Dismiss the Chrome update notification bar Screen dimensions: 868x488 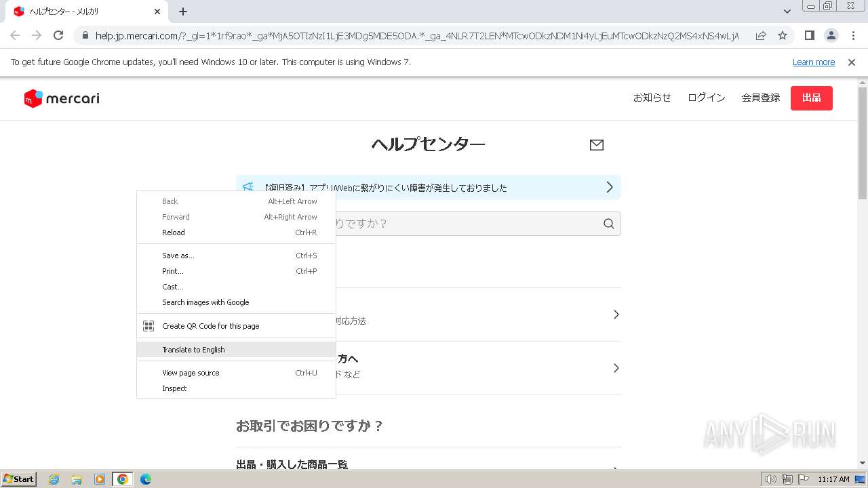852,62
